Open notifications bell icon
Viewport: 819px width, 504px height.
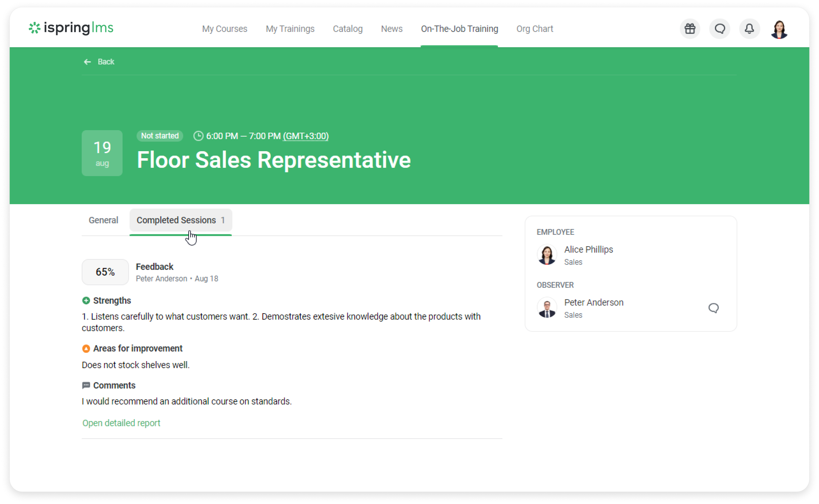pyautogui.click(x=749, y=29)
